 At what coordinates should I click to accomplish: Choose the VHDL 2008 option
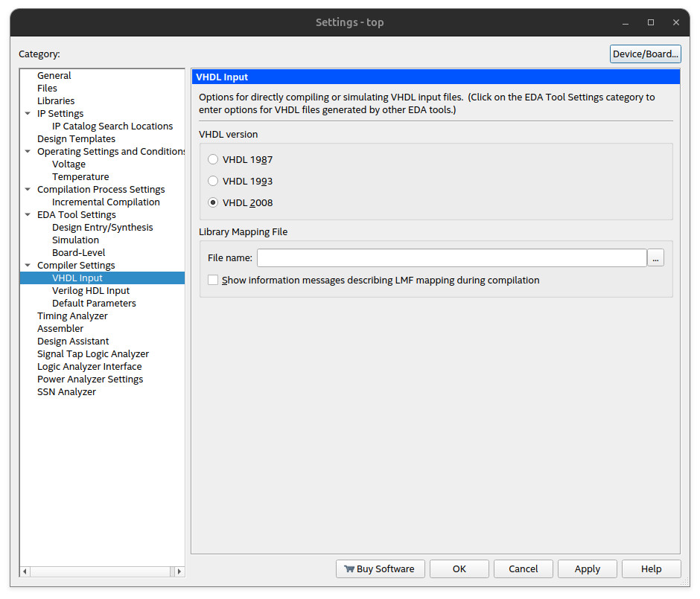[x=214, y=202]
